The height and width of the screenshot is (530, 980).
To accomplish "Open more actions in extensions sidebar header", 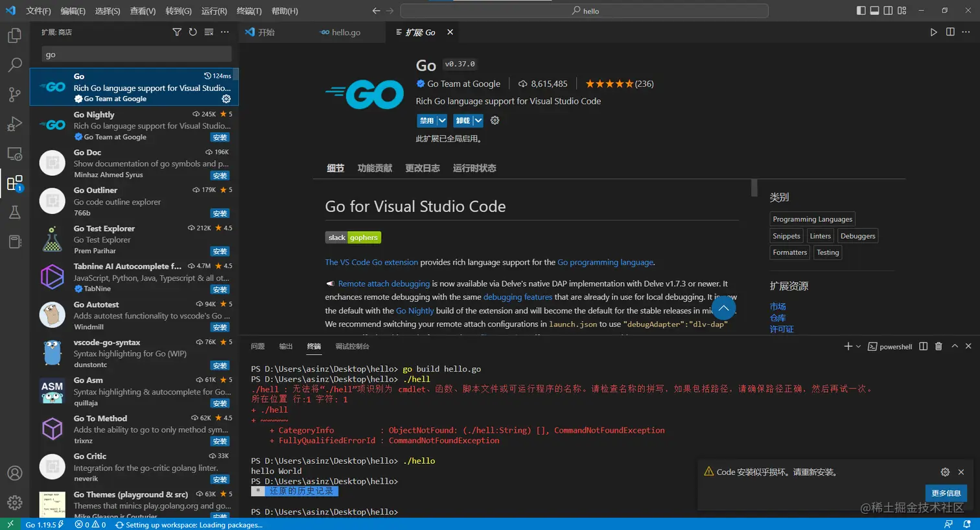I will click(225, 32).
